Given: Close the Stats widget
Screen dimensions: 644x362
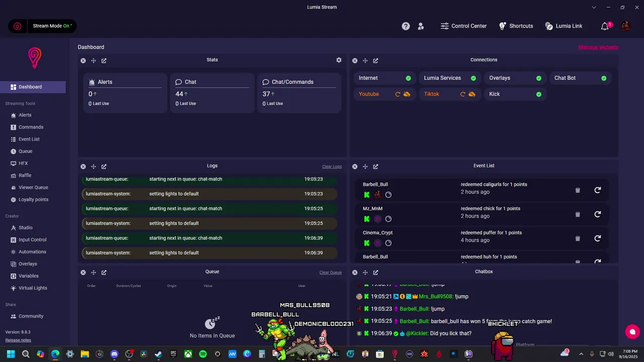Looking at the screenshot, I should click(83, 60).
